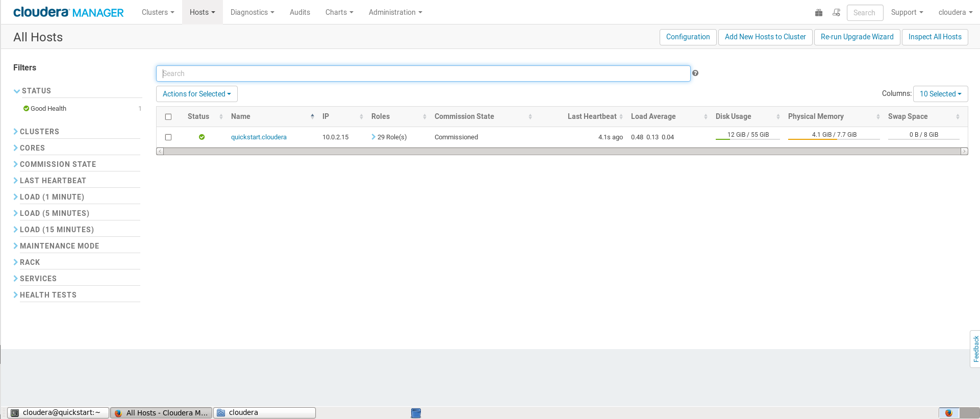Open the Hosts menu
The height and width of the screenshot is (419, 980).
click(203, 12)
